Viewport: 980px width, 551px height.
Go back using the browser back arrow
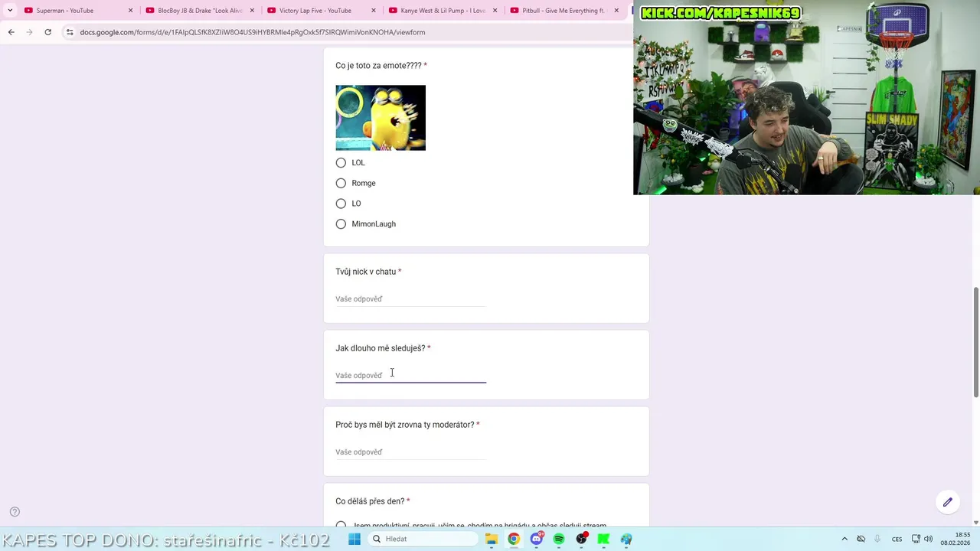coord(11,32)
